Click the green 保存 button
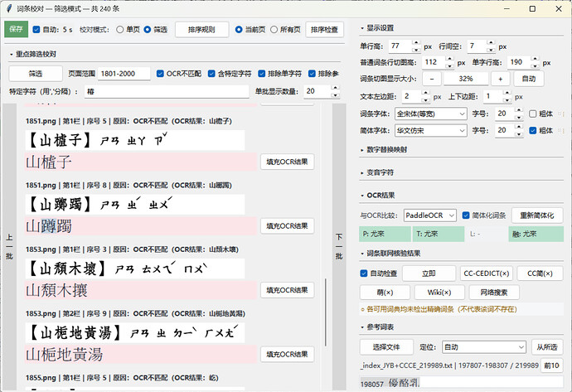Screen dimensions: 572x392 tap(16, 29)
